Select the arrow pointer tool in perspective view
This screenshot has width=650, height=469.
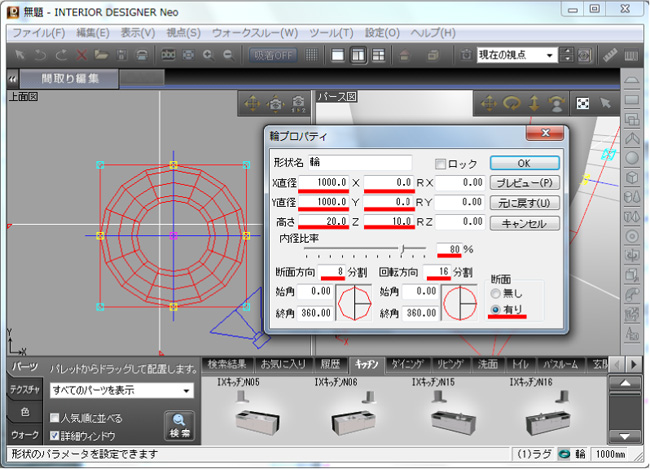[x=606, y=103]
